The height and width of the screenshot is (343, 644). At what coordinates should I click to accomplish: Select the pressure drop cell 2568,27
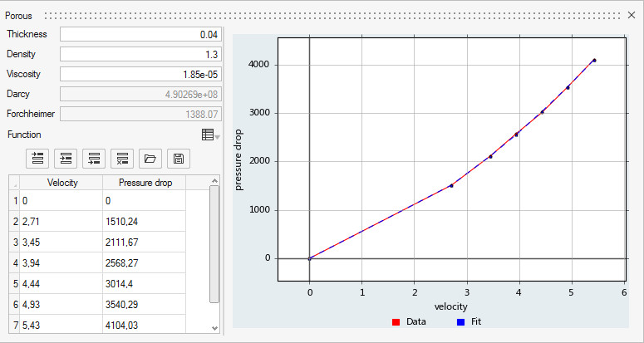click(x=144, y=263)
